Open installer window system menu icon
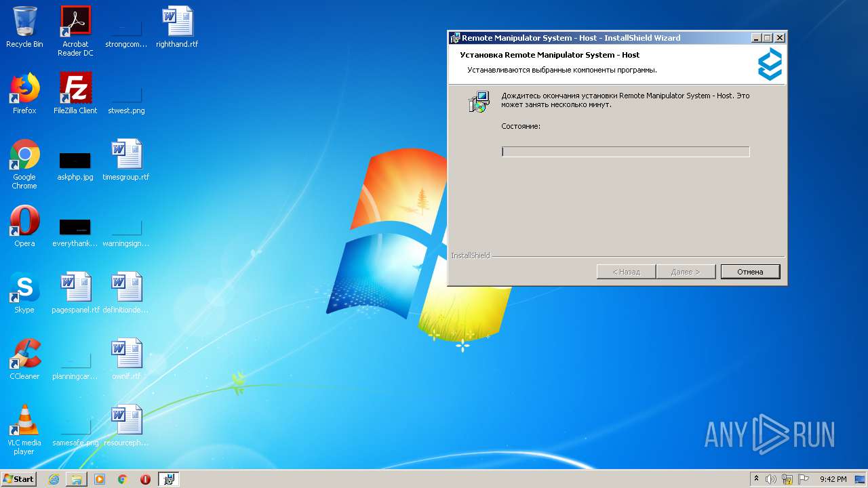The width and height of the screenshot is (868, 488). coord(456,38)
